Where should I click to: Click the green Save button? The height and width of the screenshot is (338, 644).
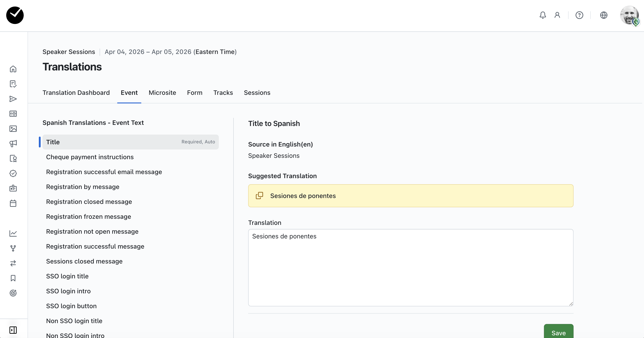coord(558,333)
